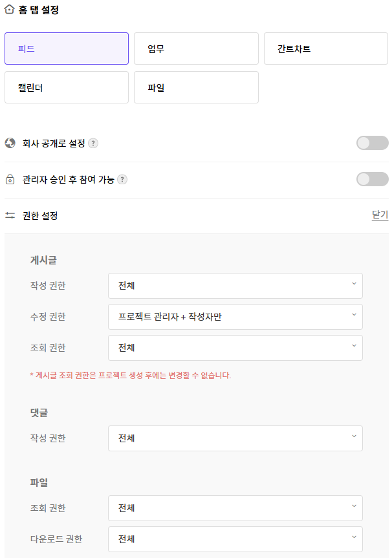Screen dimensions: 392x558
Task: Open help tooltip for 회사 공개로 설정
Action: tap(93, 143)
